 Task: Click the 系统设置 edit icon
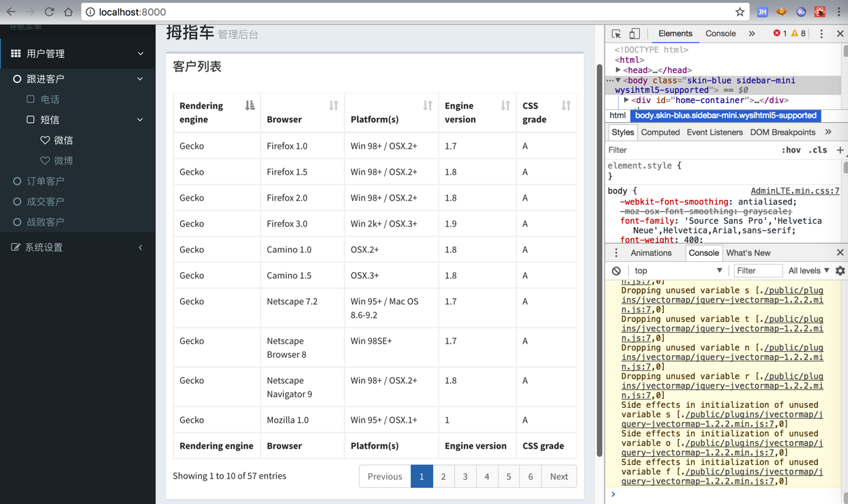[16, 247]
